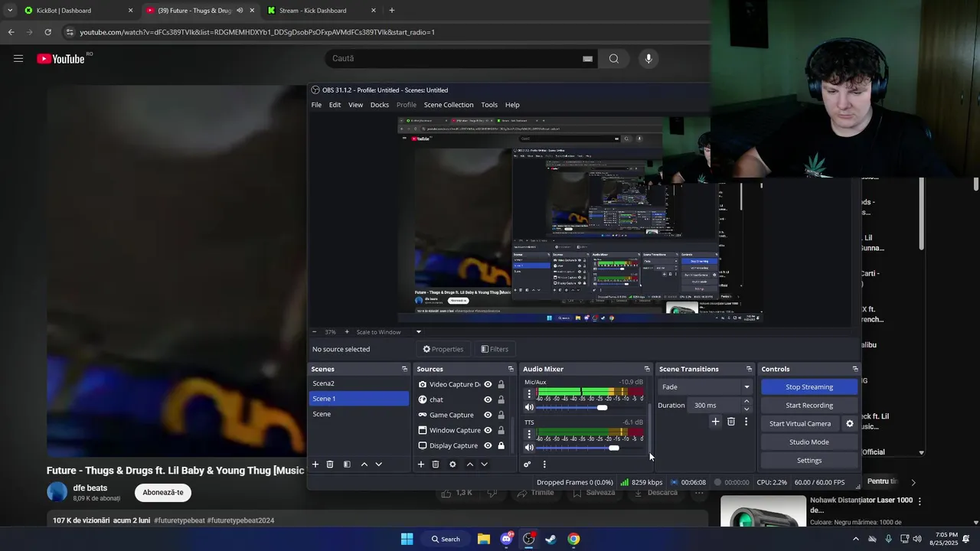Pop out the Scene Transitions dock
The height and width of the screenshot is (551, 980).
[x=749, y=369]
